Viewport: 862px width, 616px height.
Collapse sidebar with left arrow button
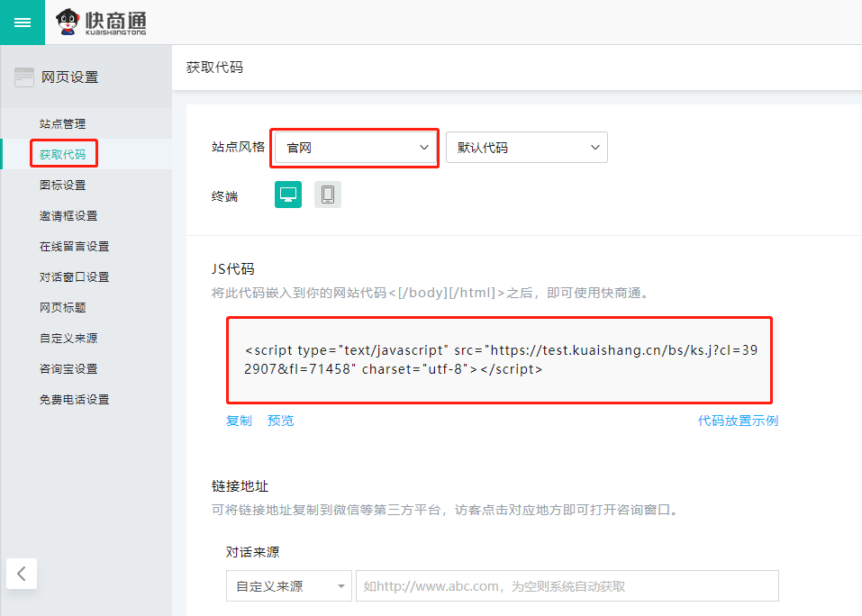22,572
